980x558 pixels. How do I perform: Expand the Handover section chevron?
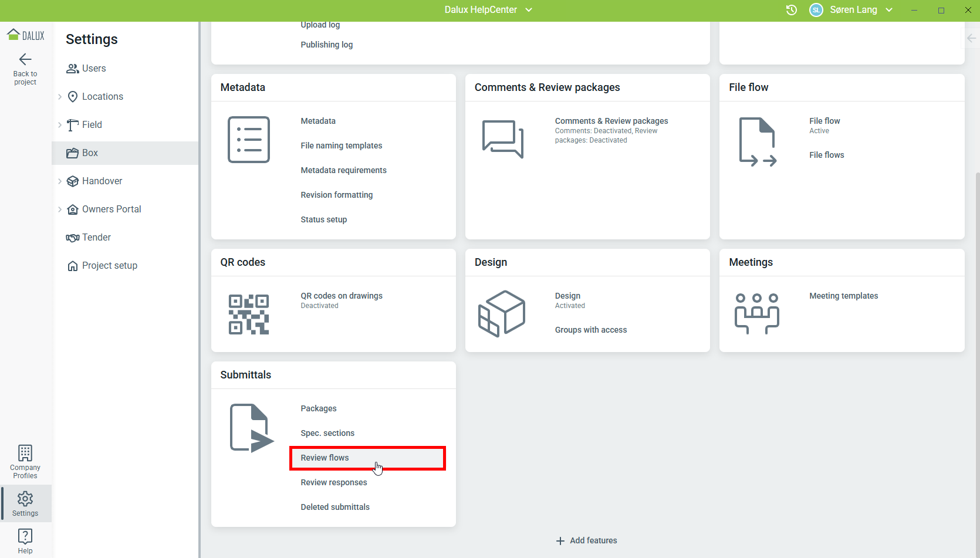coord(60,181)
